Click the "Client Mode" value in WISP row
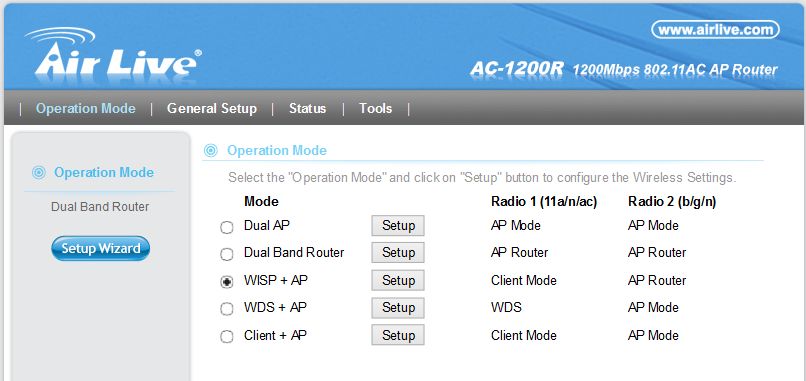Image resolution: width=806 pixels, height=381 pixels. 524,280
